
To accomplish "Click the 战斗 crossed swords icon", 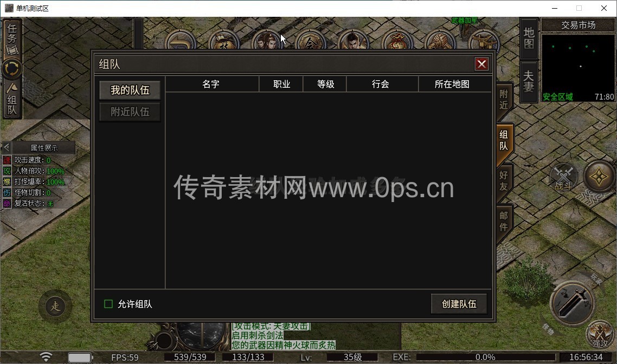I will [x=563, y=177].
